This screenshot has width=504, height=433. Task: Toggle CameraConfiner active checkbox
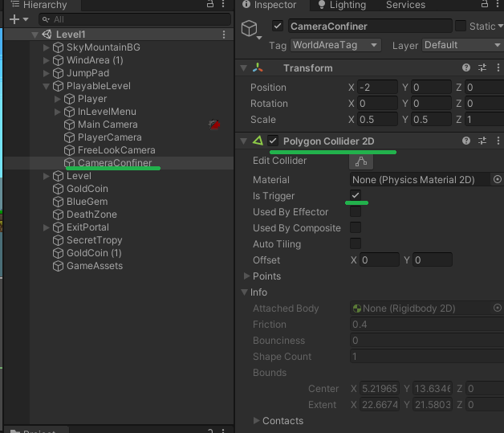pyautogui.click(x=278, y=26)
